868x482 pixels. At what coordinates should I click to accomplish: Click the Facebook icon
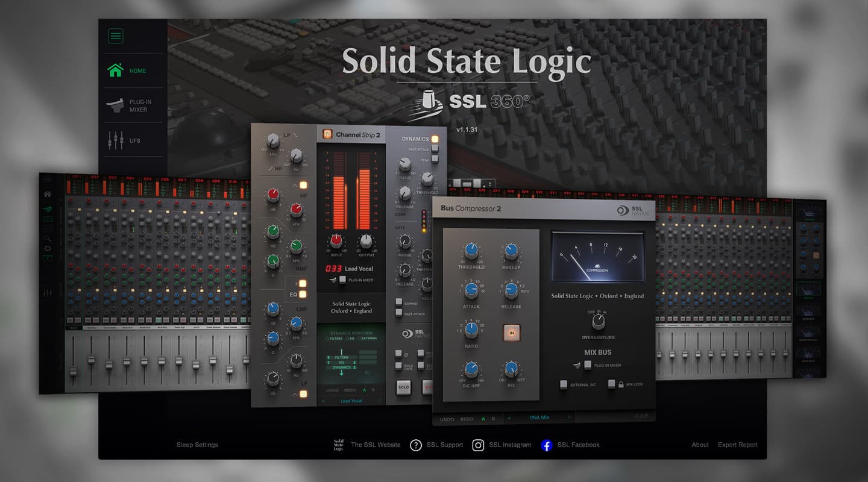pyautogui.click(x=547, y=445)
